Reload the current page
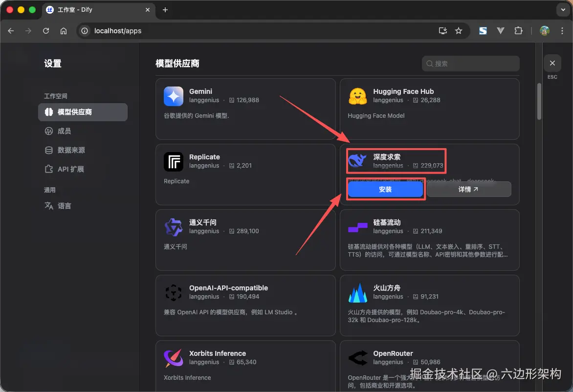This screenshot has width=573, height=392. point(45,31)
